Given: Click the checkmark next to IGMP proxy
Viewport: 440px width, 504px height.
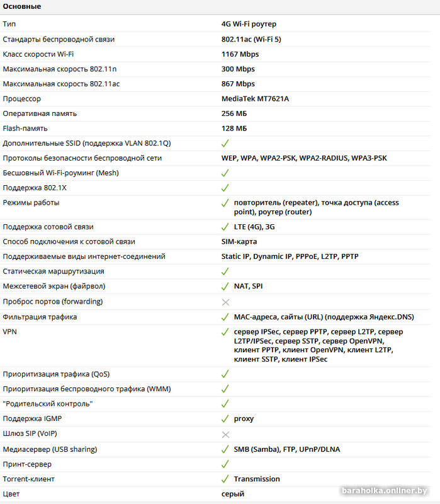Looking at the screenshot, I should click(225, 418).
